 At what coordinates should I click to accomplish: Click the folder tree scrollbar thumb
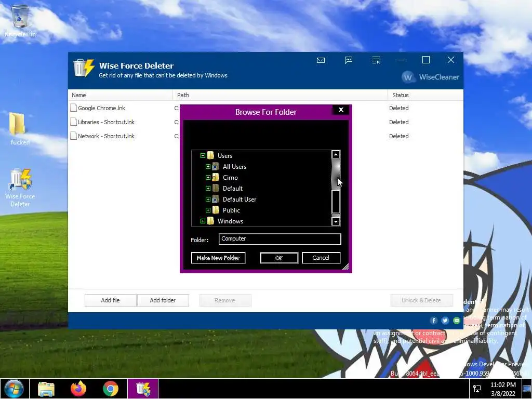[x=336, y=202]
